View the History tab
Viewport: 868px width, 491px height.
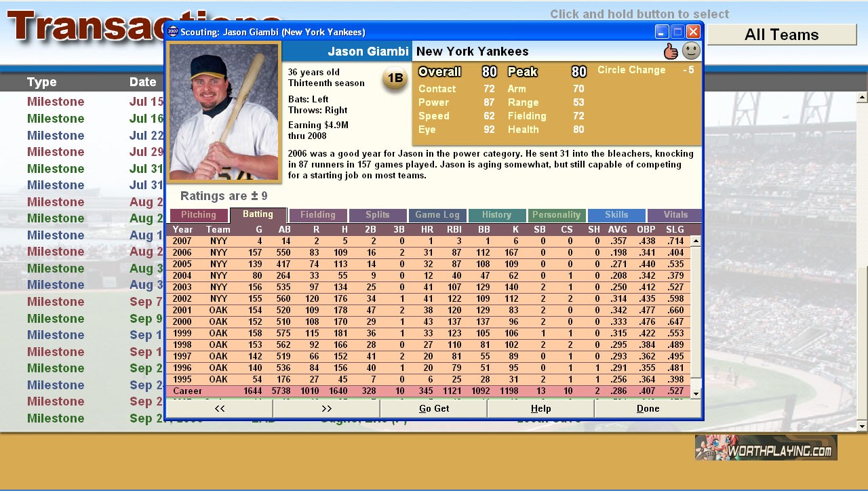tap(496, 215)
